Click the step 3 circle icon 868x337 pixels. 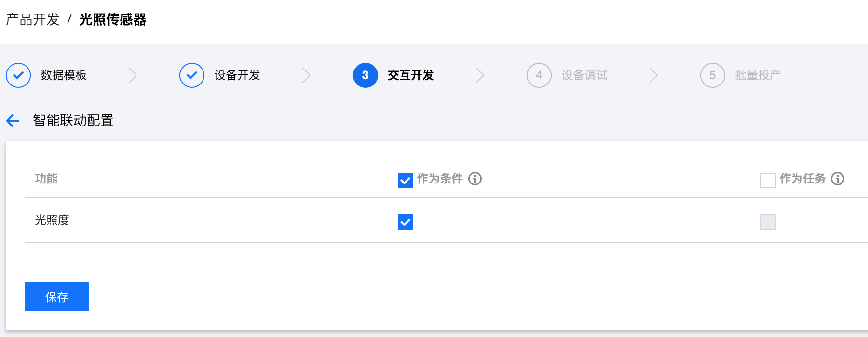pyautogui.click(x=366, y=75)
